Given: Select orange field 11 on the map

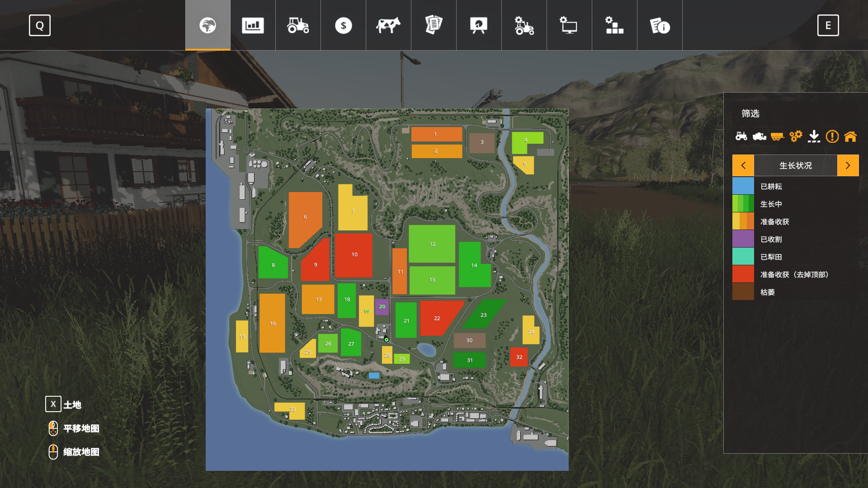Looking at the screenshot, I should pos(400,271).
